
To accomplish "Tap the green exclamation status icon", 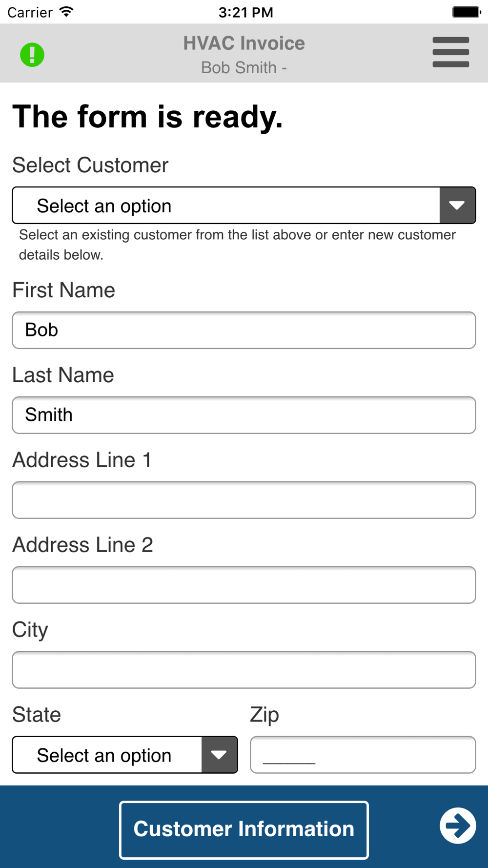I will (32, 55).
